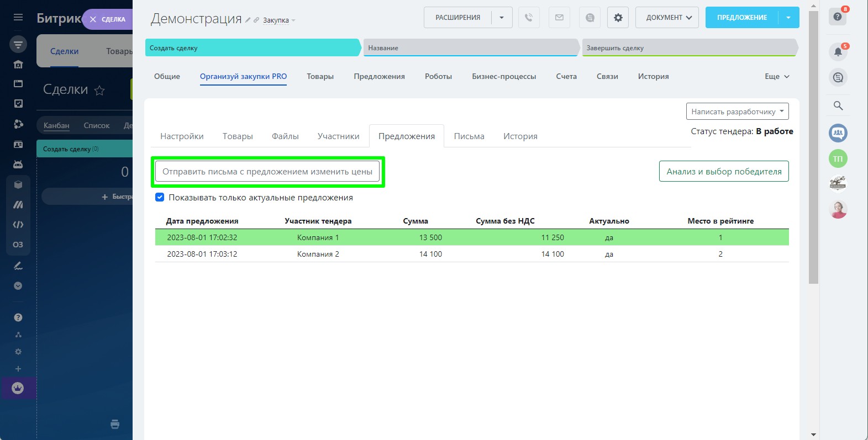Screen dimensions: 868x440
Task: Click 'Отправить письма с предложением изменить цены'
Action: pos(267,172)
